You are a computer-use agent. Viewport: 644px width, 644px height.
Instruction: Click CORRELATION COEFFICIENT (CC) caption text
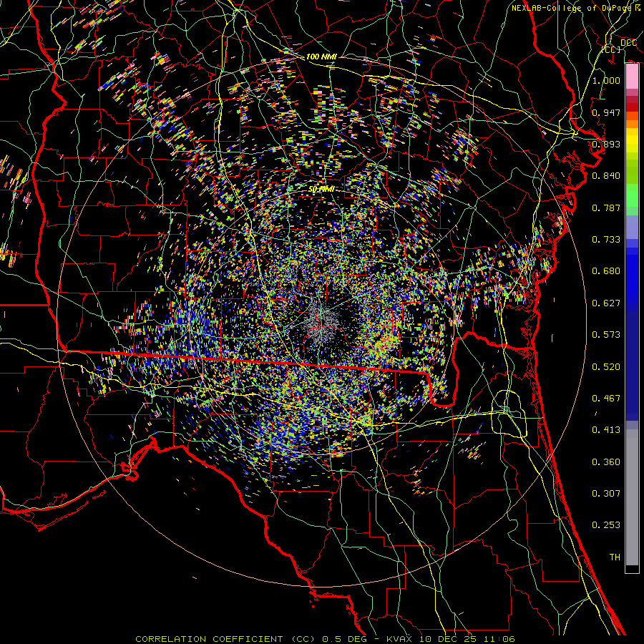click(x=225, y=639)
